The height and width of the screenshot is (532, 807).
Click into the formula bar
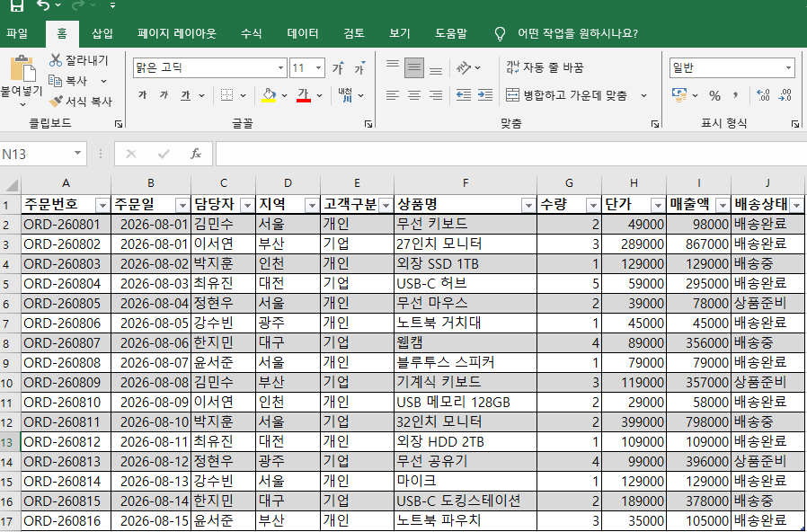511,154
